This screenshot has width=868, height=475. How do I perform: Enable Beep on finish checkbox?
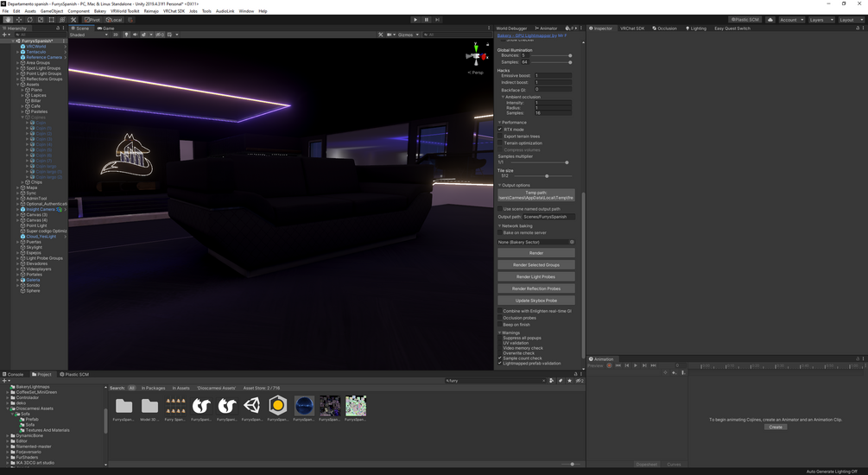[x=500, y=325]
